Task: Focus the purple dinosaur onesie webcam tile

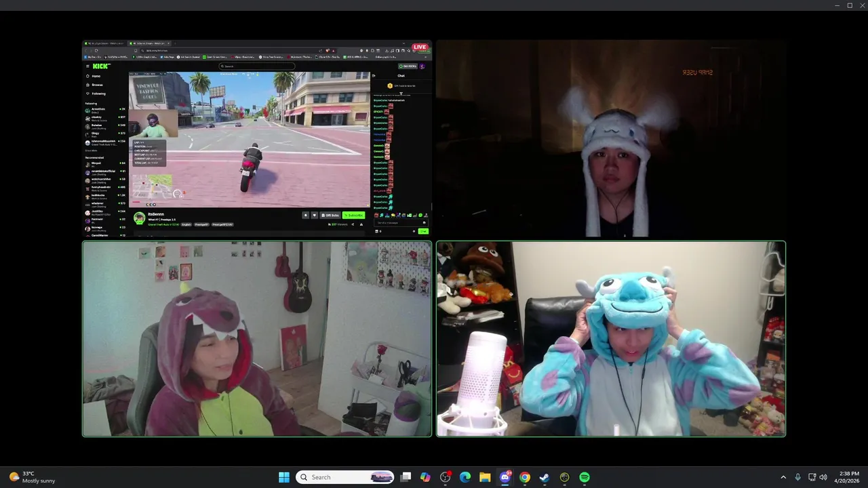Action: 257,339
